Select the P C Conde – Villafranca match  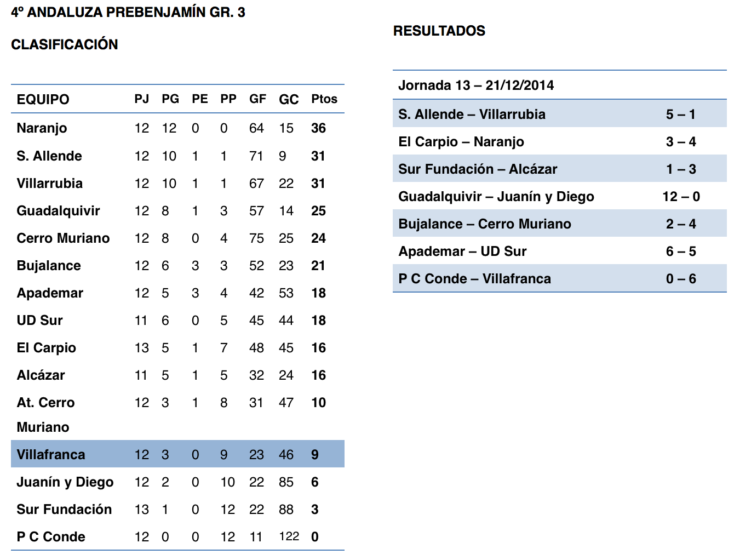(560, 278)
